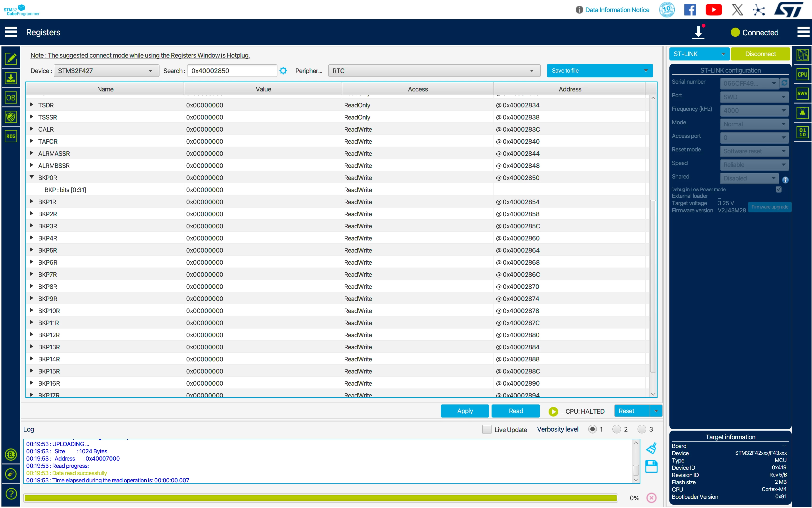The width and height of the screenshot is (812, 508).
Task: Open the OB option bytes panel
Action: point(11,98)
